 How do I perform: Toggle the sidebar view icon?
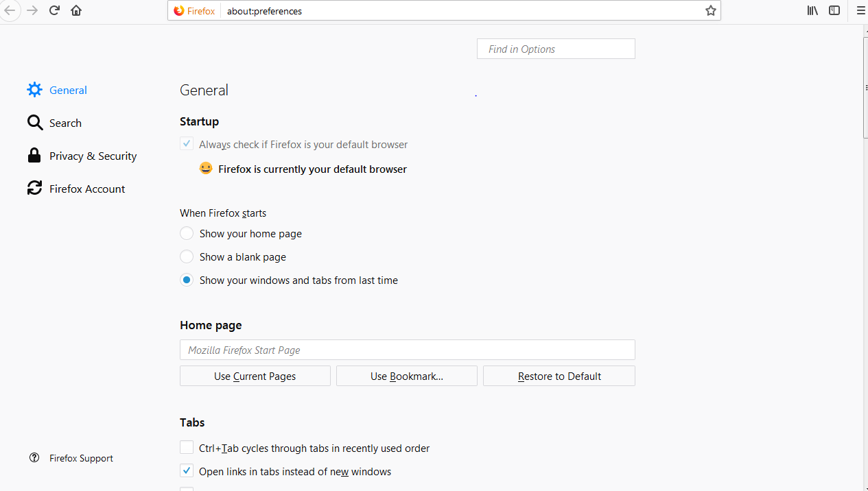click(x=834, y=10)
